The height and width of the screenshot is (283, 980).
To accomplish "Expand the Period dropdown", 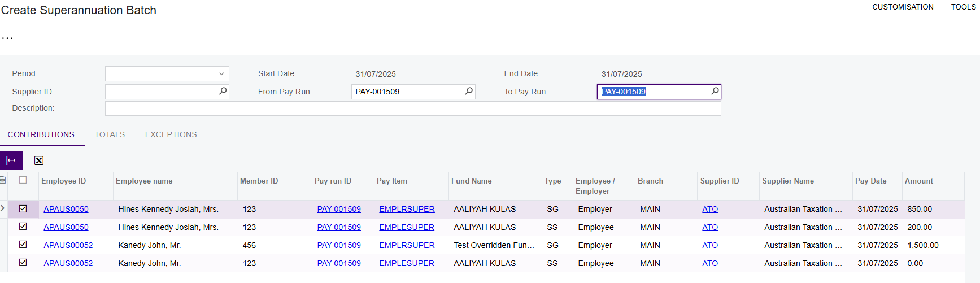I will tap(221, 74).
